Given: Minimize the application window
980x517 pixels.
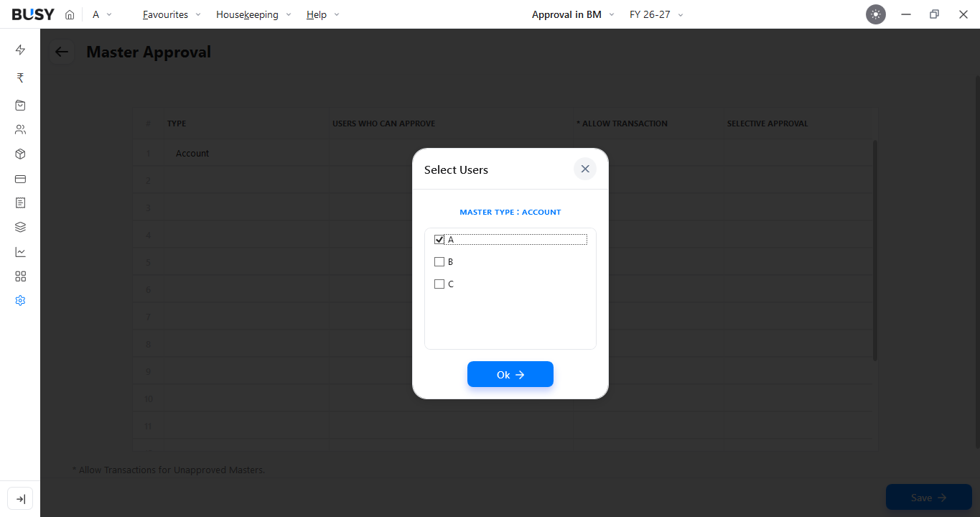Looking at the screenshot, I should click(x=906, y=14).
